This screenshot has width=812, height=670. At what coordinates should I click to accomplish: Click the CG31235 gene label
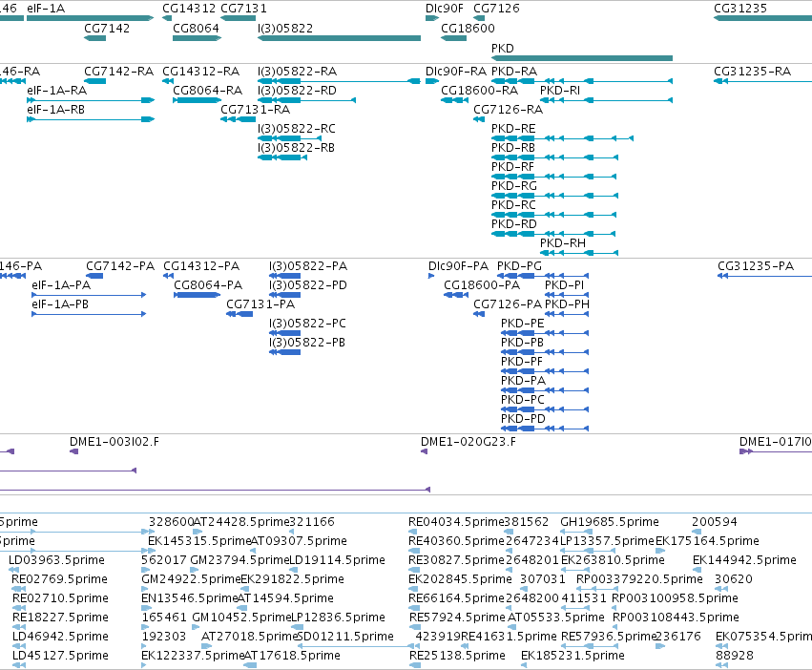click(740, 9)
